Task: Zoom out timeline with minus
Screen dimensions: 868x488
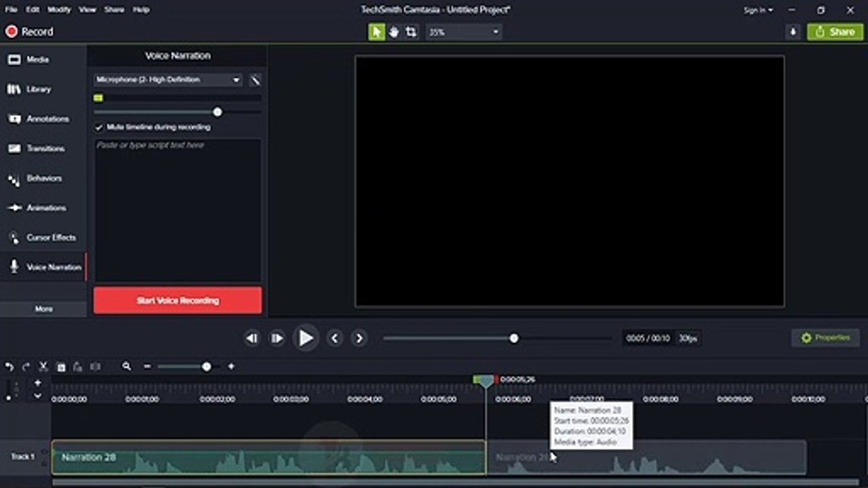Action: tap(147, 367)
